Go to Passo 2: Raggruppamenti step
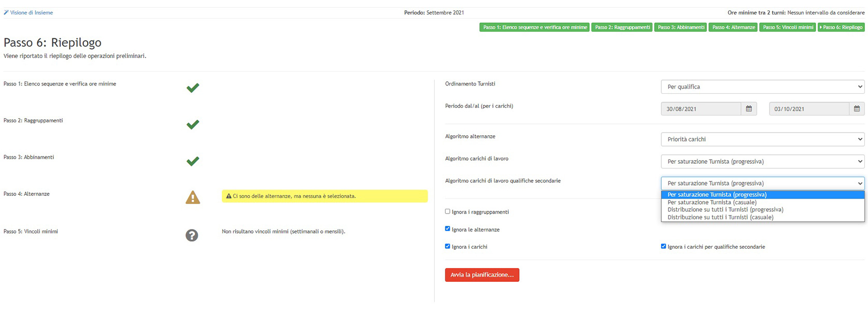868x313 pixels. (622, 27)
